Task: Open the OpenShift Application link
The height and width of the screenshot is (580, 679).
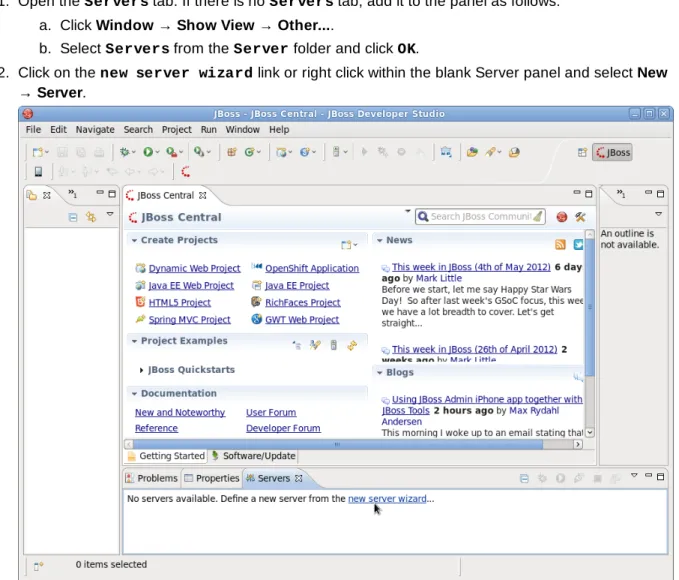Action: pos(312,268)
